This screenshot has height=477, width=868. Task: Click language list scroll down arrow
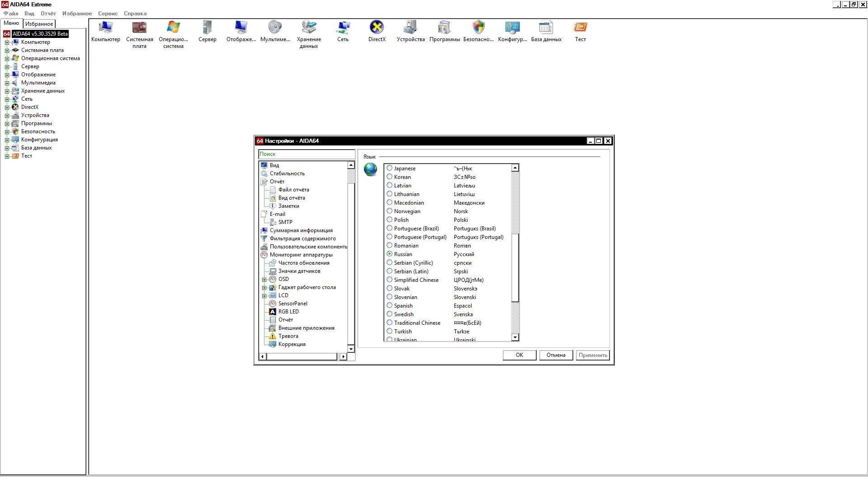pyautogui.click(x=515, y=337)
